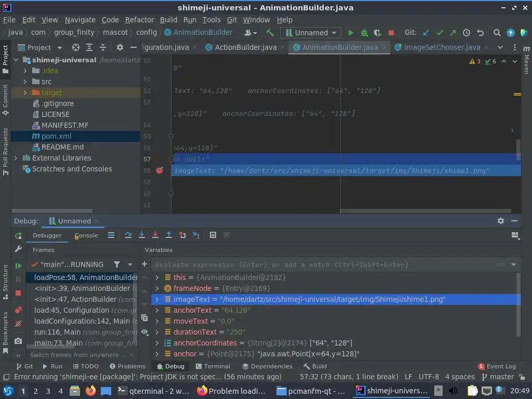This screenshot has width=532, height=399.
Task: Expand External Libraries node
Action: click(16, 158)
